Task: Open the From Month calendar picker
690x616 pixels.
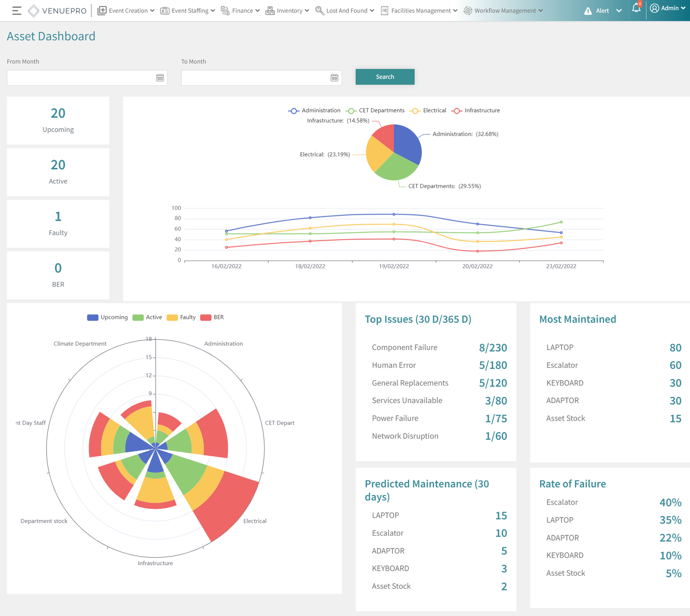Action: point(160,78)
